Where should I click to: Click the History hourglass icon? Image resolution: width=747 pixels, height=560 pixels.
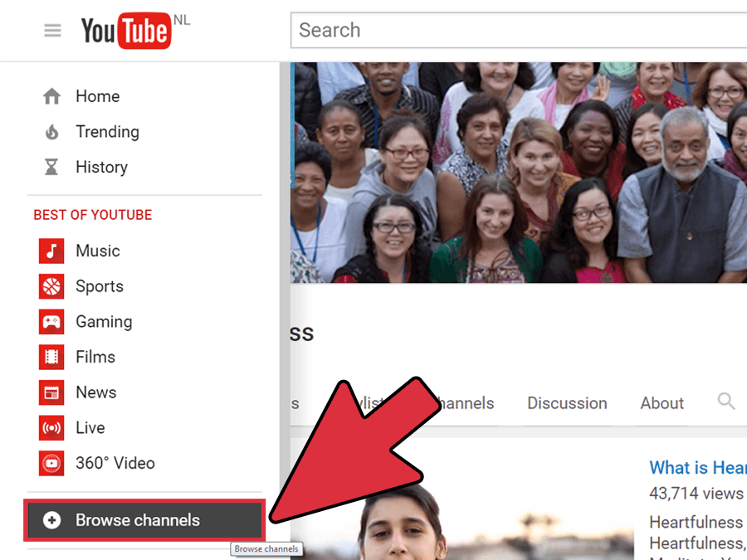pos(51,167)
